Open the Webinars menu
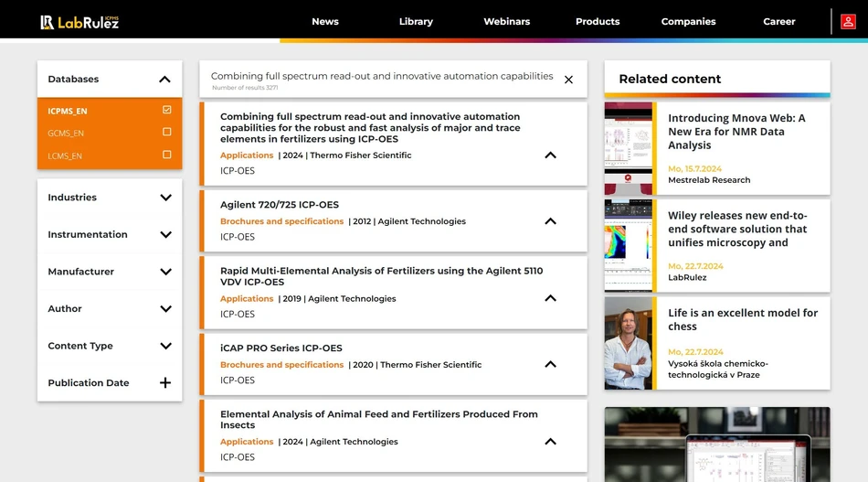This screenshot has width=868, height=482. 506,22
